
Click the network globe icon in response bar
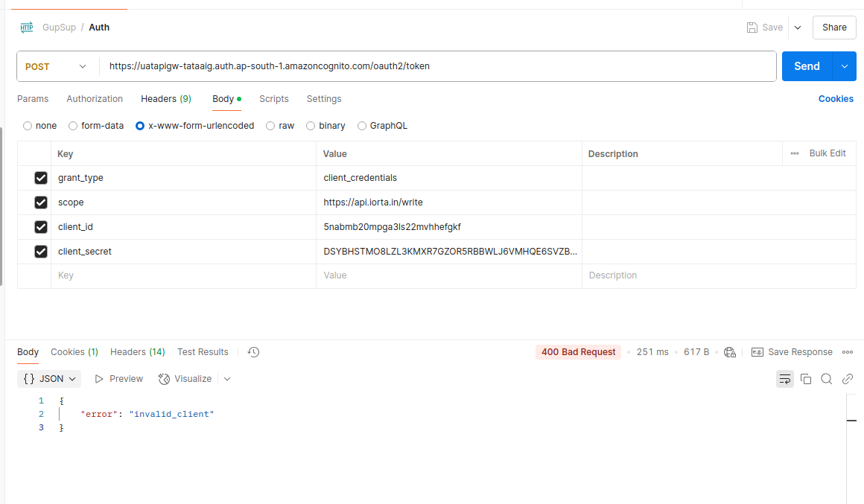coord(730,352)
